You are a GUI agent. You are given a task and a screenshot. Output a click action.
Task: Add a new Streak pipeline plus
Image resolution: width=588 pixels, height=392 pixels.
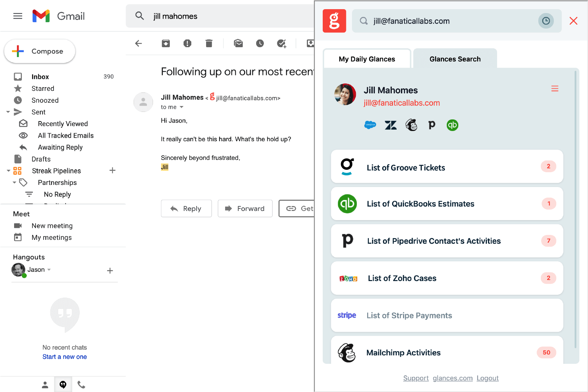(112, 170)
